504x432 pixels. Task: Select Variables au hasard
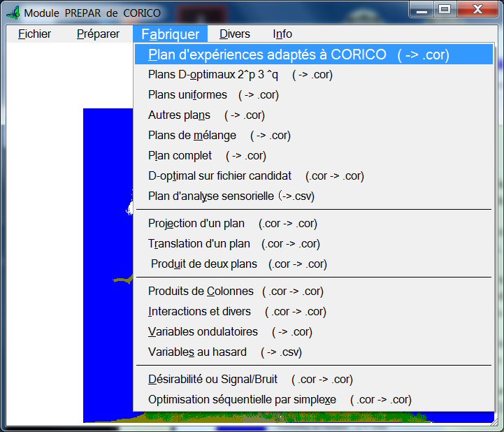point(314,352)
